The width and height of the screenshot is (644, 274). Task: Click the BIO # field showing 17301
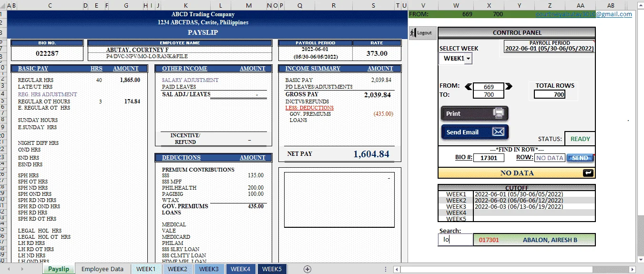point(489,158)
